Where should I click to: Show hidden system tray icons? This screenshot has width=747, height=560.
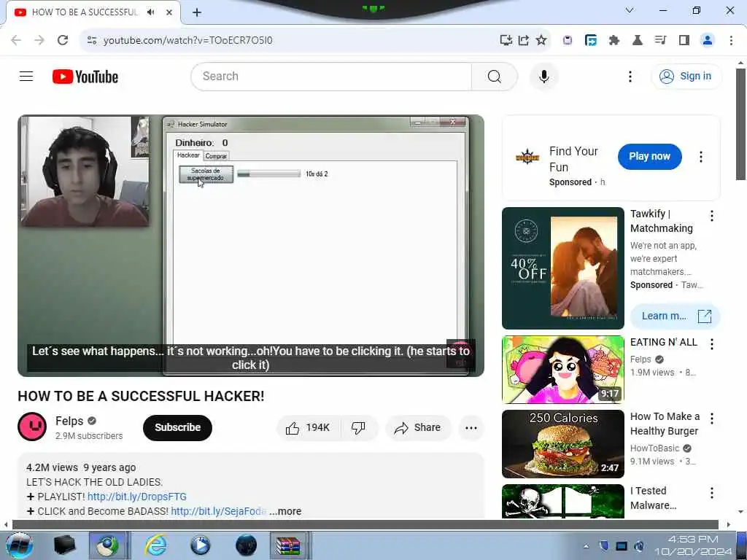[586, 546]
